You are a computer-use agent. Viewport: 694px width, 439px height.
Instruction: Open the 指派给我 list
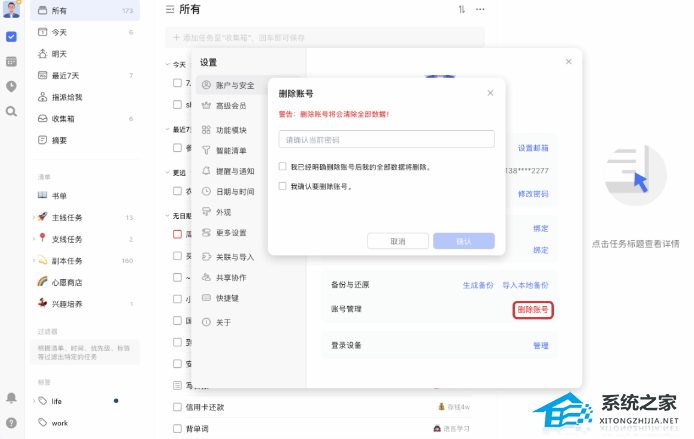coord(85,97)
